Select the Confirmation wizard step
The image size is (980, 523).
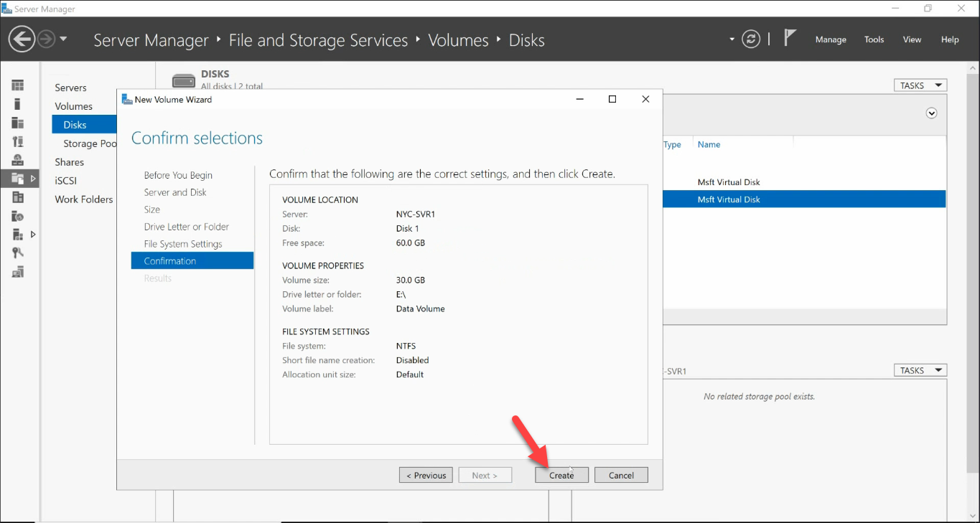pos(192,261)
